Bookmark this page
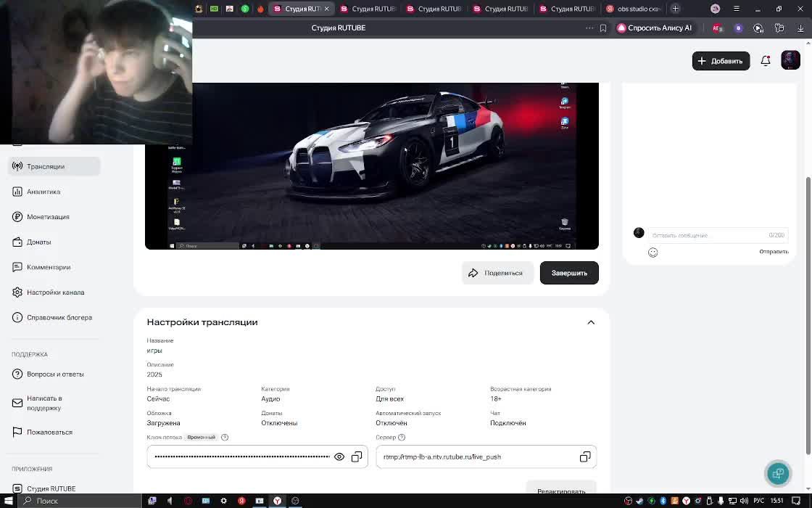Screen dimensions: 812x508 point(603,28)
